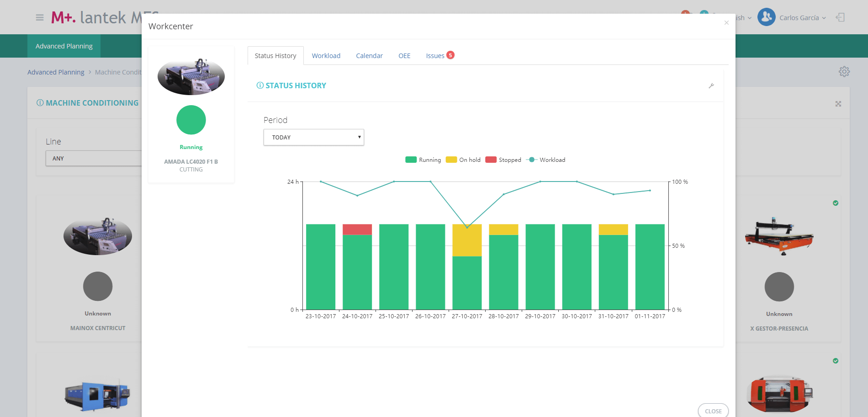Image resolution: width=868 pixels, height=417 pixels.
Task: Follow the Advanced Planning breadcrumb link
Action: tap(56, 72)
